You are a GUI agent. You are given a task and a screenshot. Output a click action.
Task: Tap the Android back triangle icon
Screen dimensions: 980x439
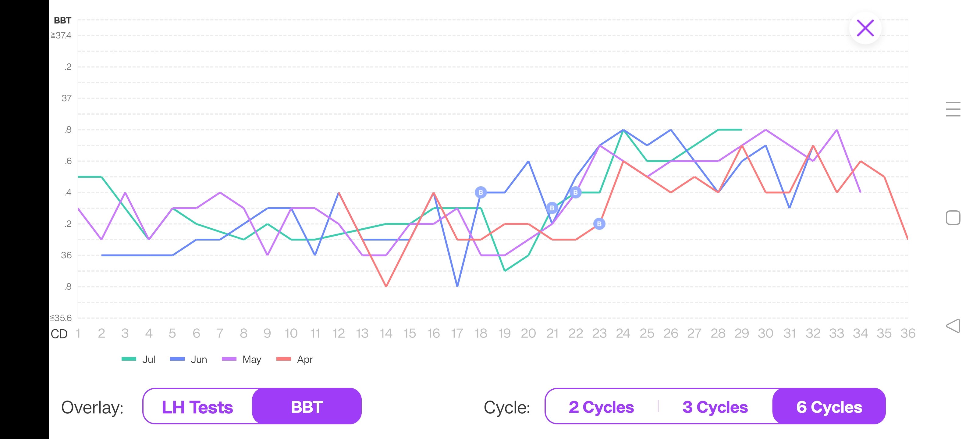(953, 326)
